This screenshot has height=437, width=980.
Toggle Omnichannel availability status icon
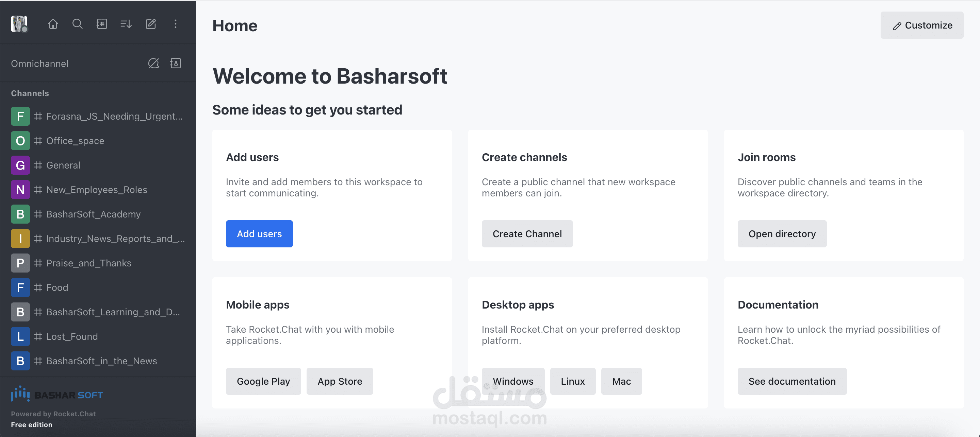[x=153, y=64]
